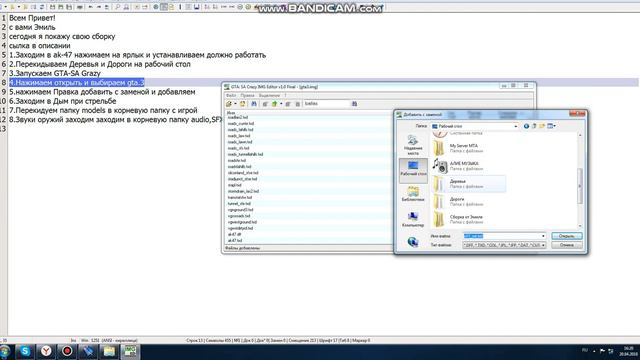Open Файл menu in IMG Editor

click(231, 96)
